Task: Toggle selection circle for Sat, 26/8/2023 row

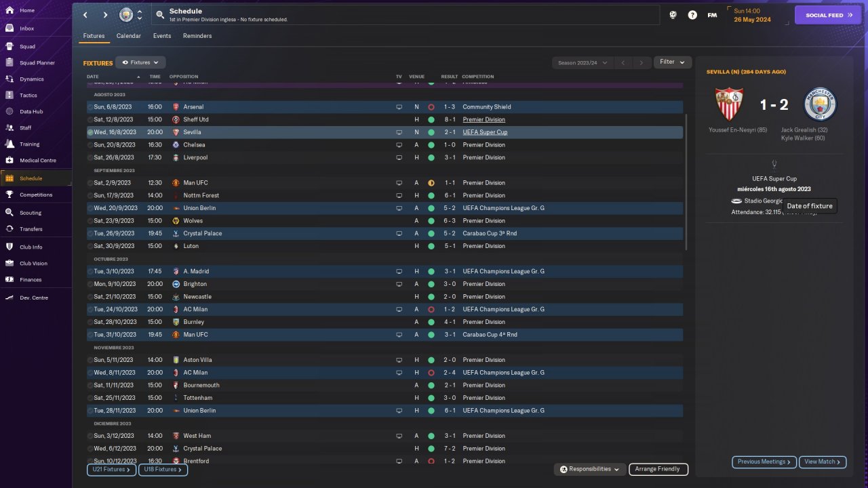Action: click(90, 158)
